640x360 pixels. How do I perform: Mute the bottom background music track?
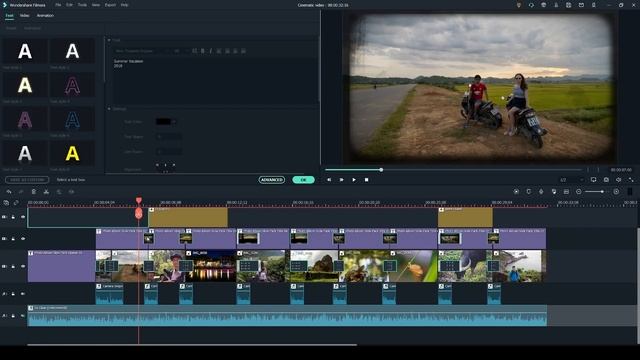tap(23, 316)
